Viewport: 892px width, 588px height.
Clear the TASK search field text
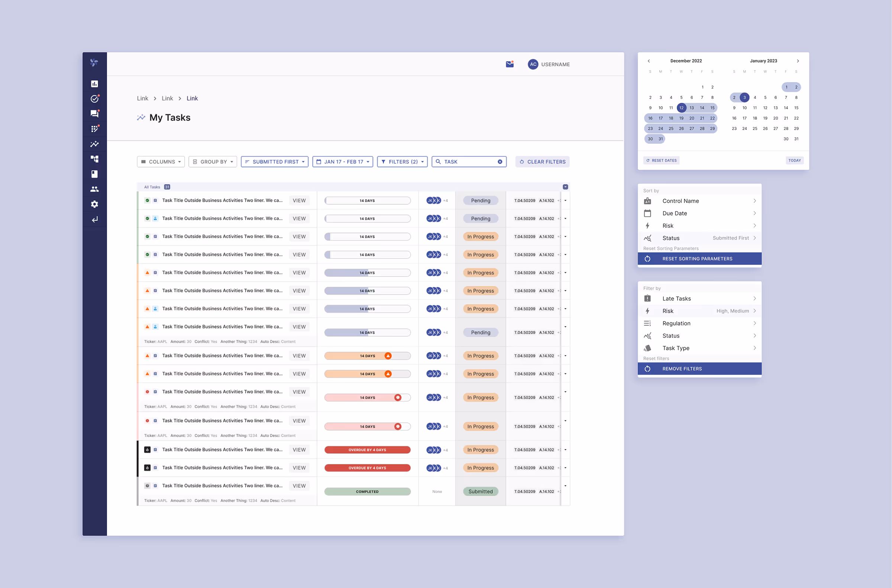[x=500, y=162]
